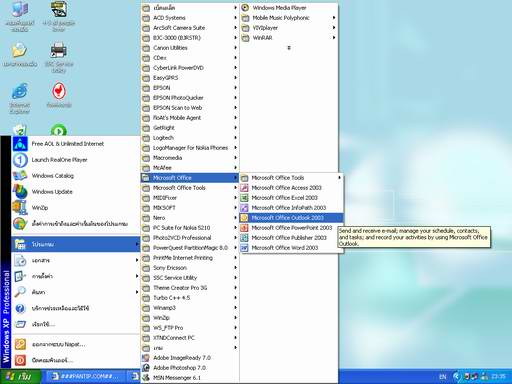
Task: Click the MSN Messenger 6.1 icon
Action: (146, 378)
